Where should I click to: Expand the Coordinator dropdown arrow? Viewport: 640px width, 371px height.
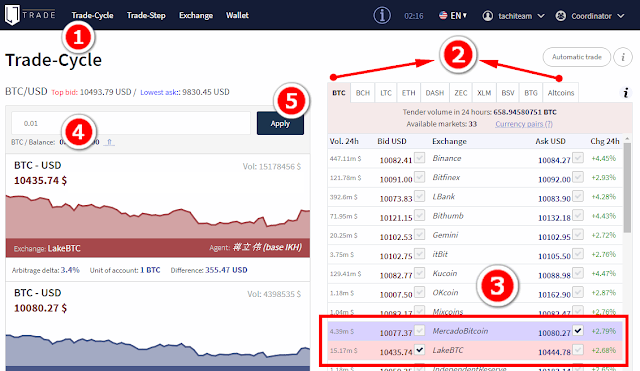pyautogui.click(x=621, y=16)
